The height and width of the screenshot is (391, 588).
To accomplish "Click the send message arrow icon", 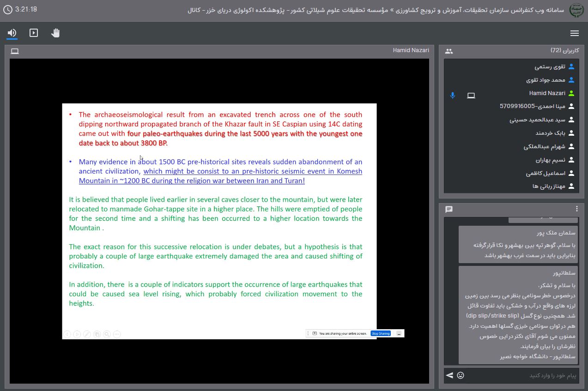I will [x=449, y=375].
